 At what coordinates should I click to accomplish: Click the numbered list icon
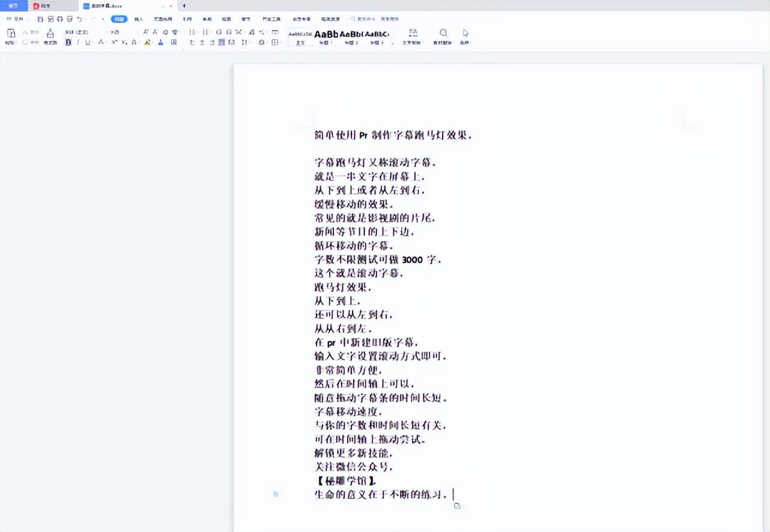tap(205, 32)
